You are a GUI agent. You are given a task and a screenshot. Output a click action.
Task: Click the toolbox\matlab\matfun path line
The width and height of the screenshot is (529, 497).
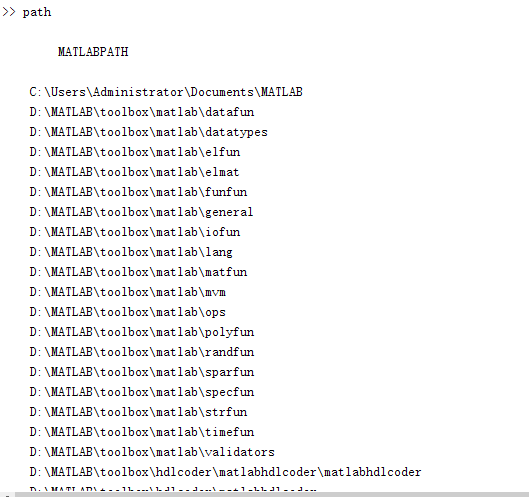[138, 272]
